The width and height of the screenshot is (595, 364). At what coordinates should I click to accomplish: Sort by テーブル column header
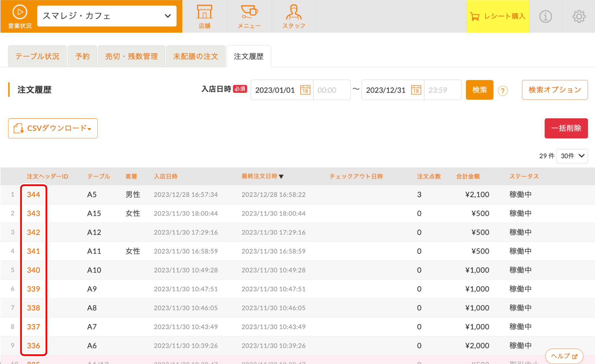click(98, 176)
